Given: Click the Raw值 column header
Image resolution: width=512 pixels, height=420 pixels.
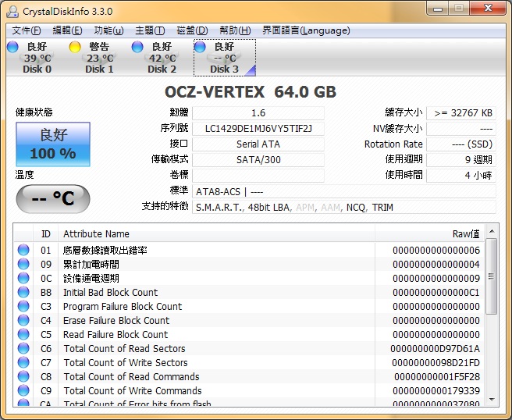Looking at the screenshot, I should pyautogui.click(x=430, y=234).
